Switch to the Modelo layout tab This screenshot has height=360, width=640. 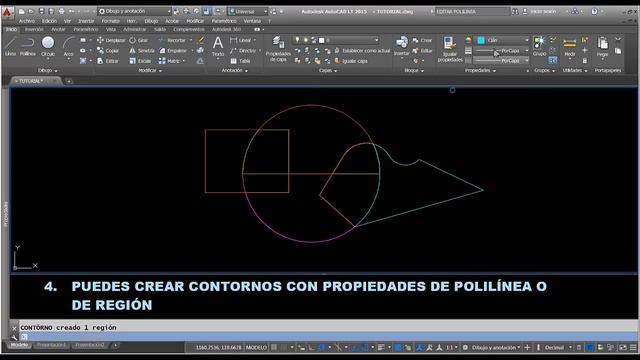(19, 345)
